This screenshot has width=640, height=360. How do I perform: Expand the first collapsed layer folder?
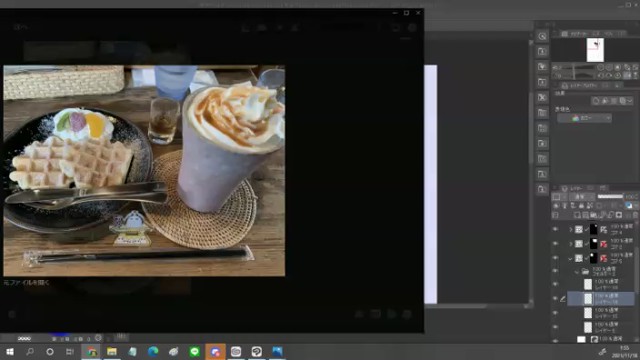click(571, 230)
